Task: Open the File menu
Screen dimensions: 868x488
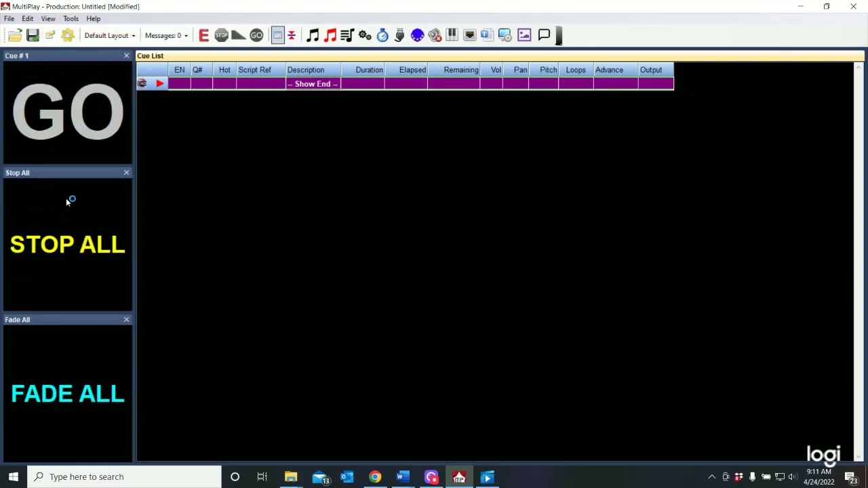Action: tap(9, 18)
